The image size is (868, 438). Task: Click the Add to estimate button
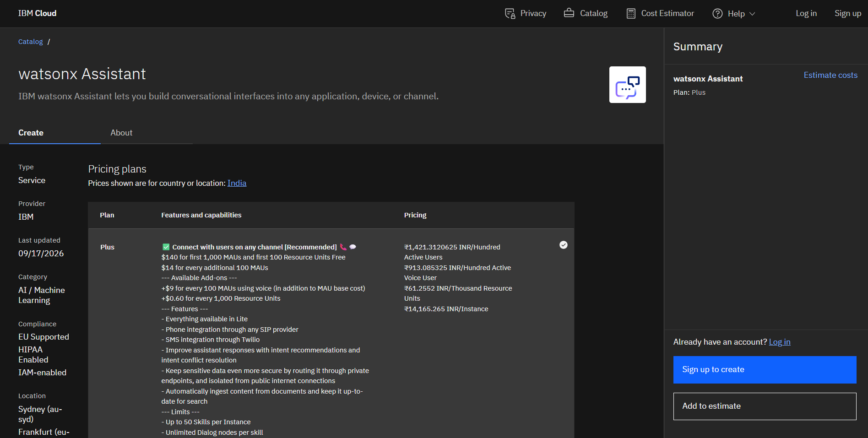click(x=765, y=406)
